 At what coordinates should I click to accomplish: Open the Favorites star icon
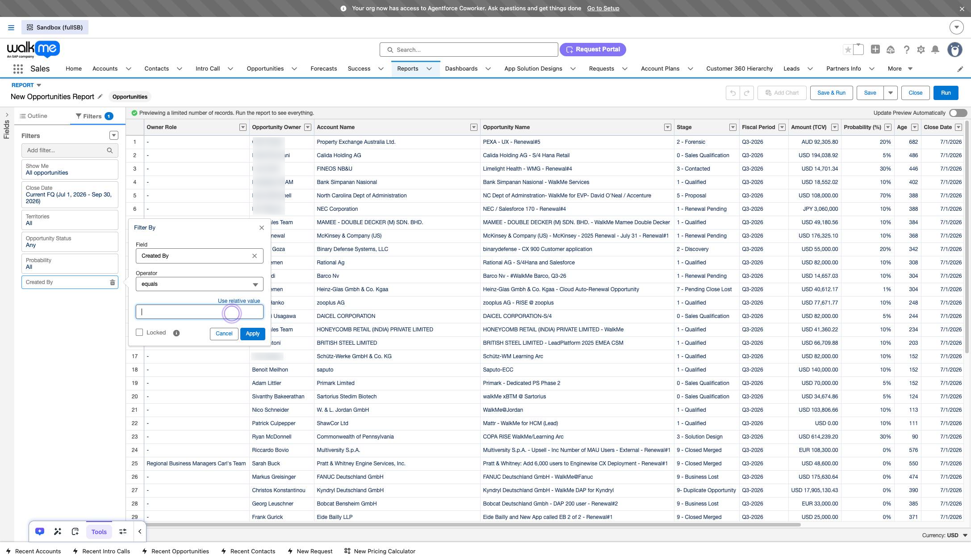pos(848,50)
